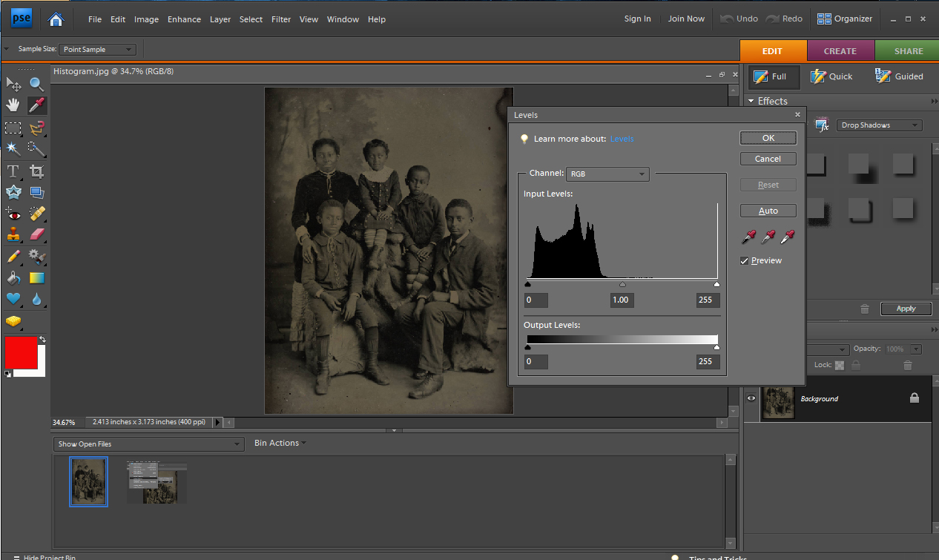939x560 pixels.
Task: Select the Zoom tool magnifier
Action: point(36,84)
